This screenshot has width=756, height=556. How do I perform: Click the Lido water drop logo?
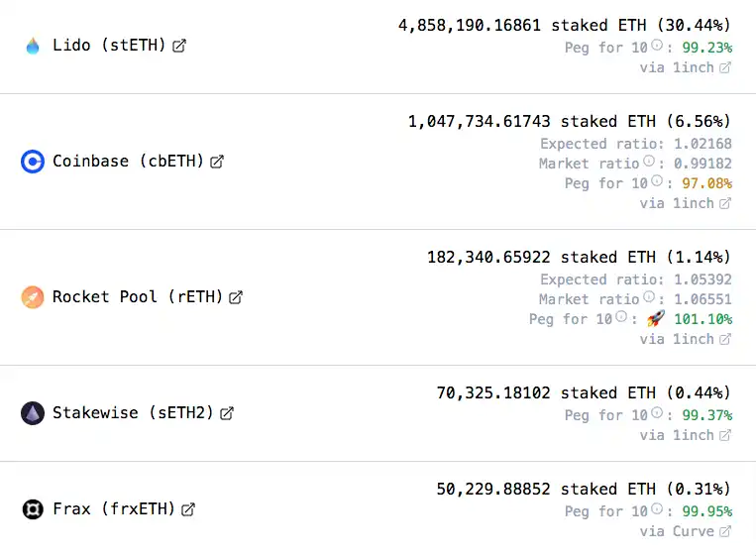[x=33, y=46]
